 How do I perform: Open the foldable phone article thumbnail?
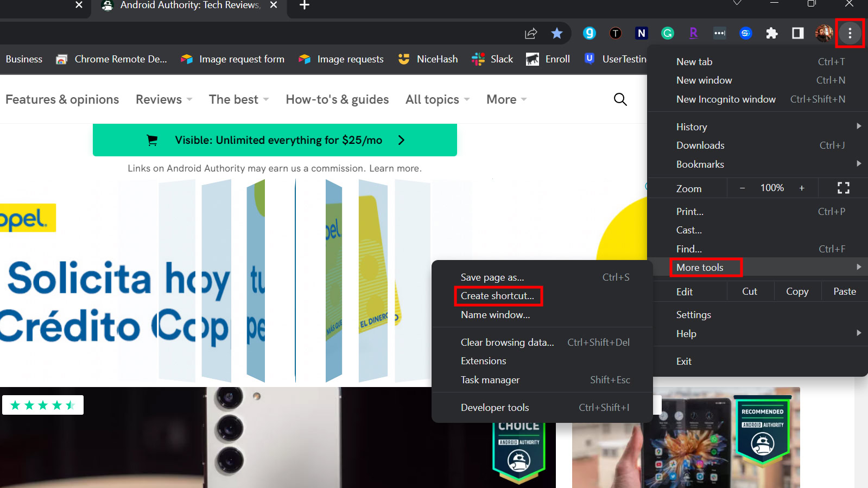[x=686, y=438]
